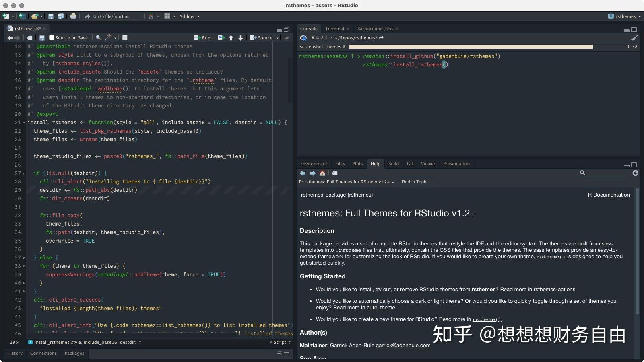Go to previous section with up arrow
The width and height of the screenshot is (644, 362).
(231, 38)
